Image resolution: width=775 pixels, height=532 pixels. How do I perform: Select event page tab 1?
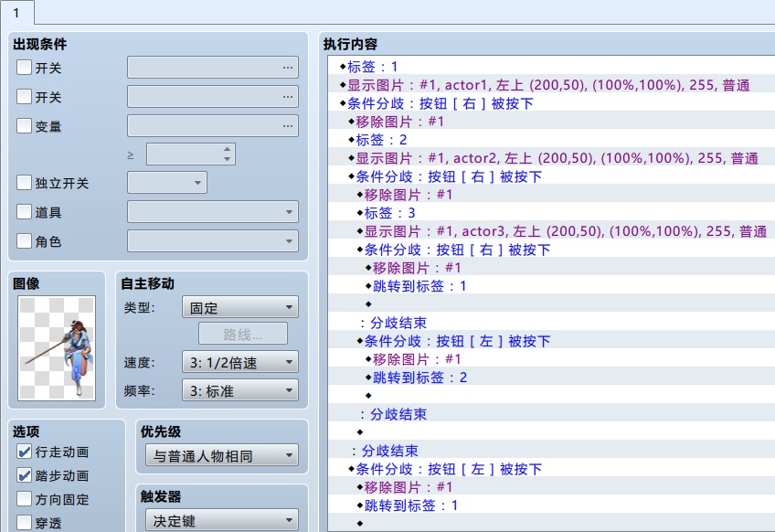16,13
